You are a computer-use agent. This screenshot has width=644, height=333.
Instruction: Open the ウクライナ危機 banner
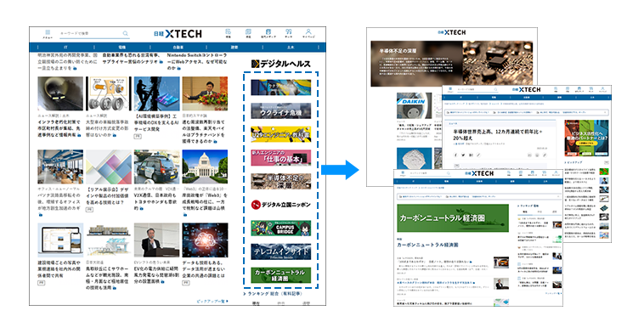pos(281,111)
